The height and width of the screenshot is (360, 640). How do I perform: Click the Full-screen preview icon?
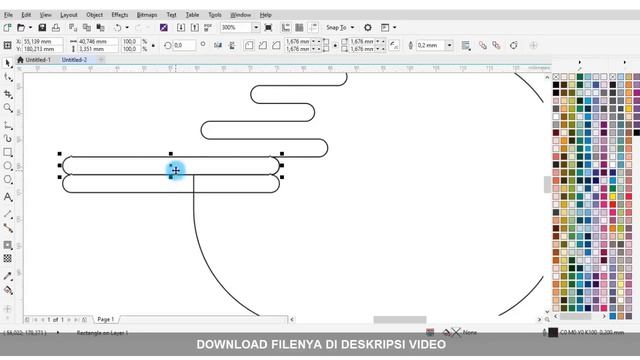coord(268,27)
